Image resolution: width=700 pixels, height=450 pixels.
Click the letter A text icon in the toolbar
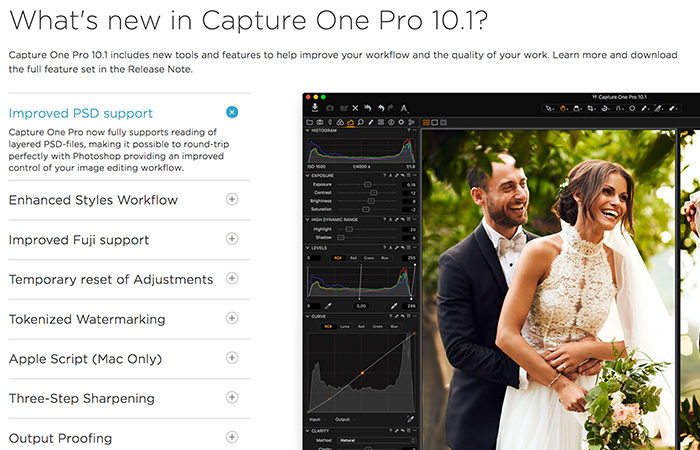click(x=404, y=108)
